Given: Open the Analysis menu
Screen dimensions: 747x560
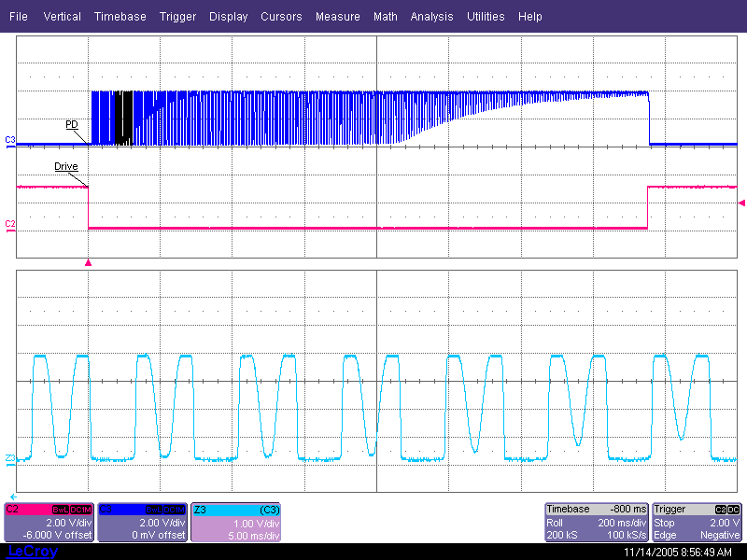Looking at the screenshot, I should click(431, 17).
